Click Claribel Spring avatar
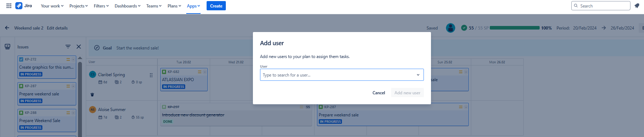Viewport: 644px width, 137px height. [x=93, y=74]
